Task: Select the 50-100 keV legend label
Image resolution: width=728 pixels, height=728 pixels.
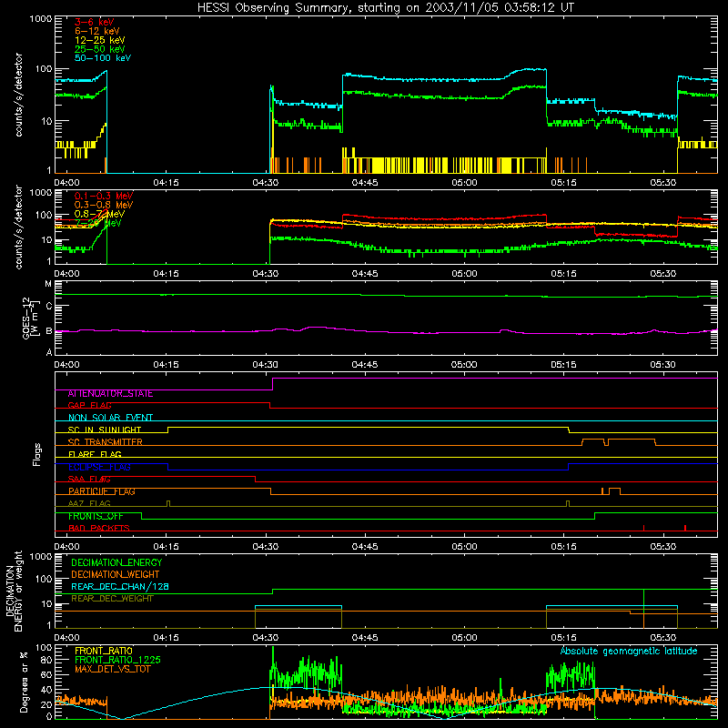Action: click(103, 58)
